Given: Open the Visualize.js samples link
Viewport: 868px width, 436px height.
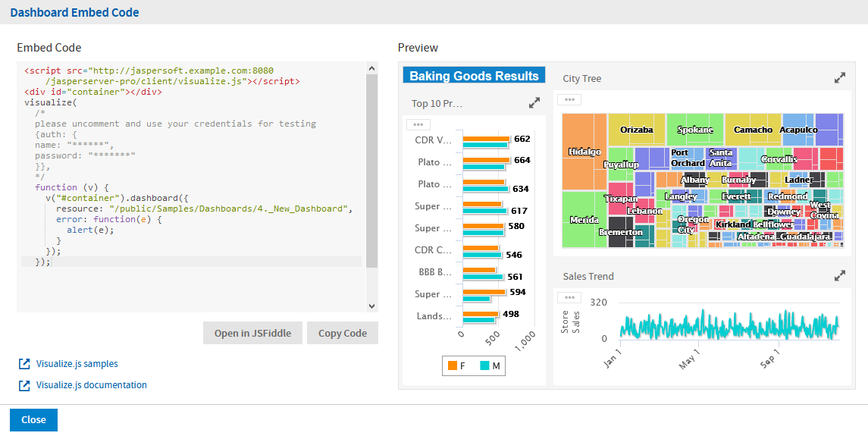Looking at the screenshot, I should [77, 364].
